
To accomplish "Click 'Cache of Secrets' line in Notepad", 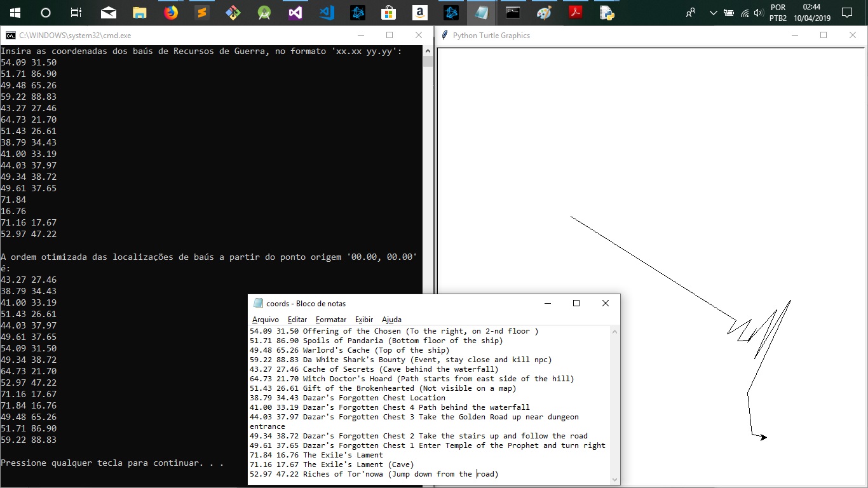I will click(374, 369).
